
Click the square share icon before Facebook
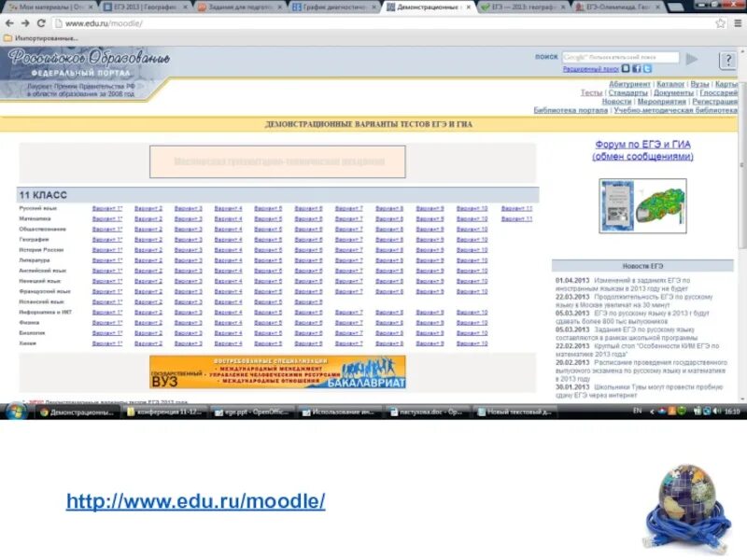(626, 68)
